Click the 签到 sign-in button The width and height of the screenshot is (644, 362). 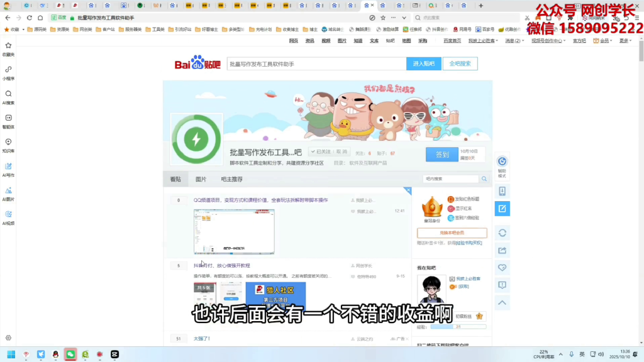pos(443,153)
